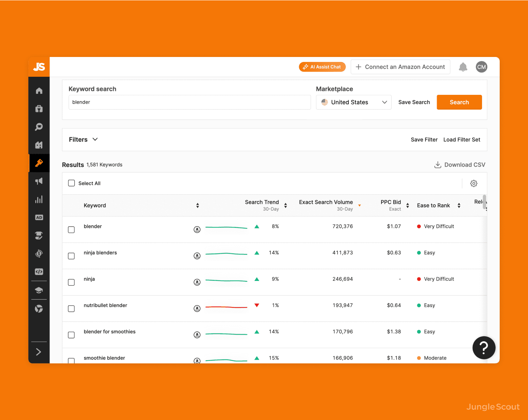
Task: Open the AD advertising icon in sidebar
Action: (39, 217)
